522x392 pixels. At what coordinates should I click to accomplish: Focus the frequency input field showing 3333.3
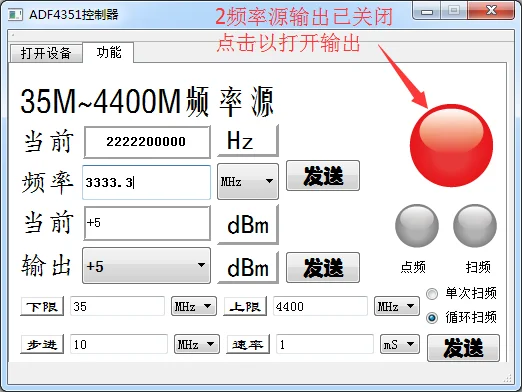click(x=146, y=182)
